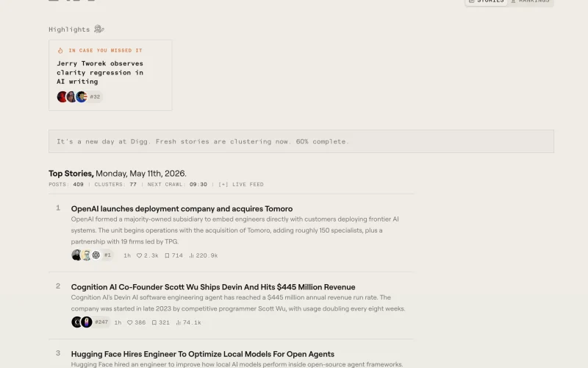Image resolution: width=588 pixels, height=368 pixels.
Task: Click the 1h timestamp on OpenAI story
Action: [x=127, y=255]
